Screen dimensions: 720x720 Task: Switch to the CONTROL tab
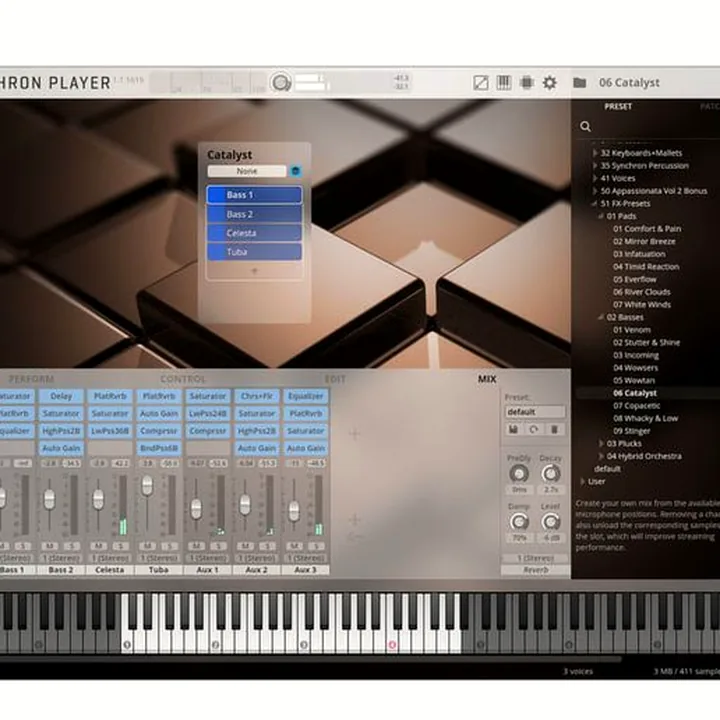coord(183,379)
